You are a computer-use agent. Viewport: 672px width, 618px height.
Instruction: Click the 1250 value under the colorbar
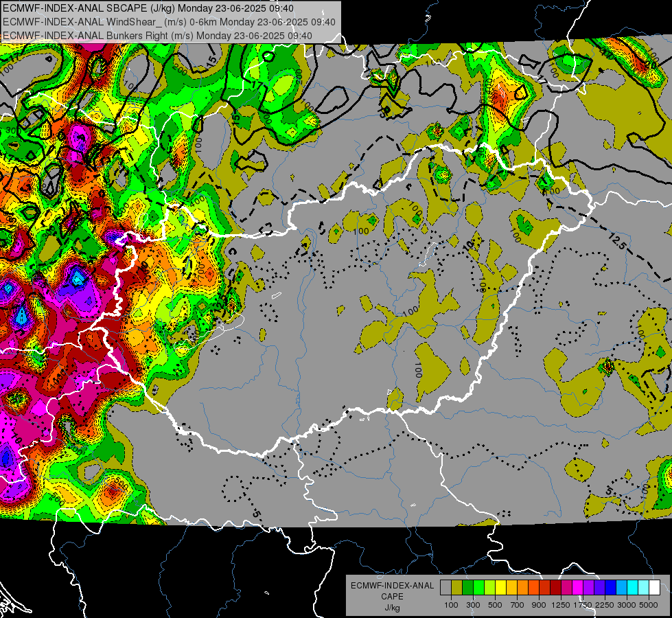[x=561, y=605]
